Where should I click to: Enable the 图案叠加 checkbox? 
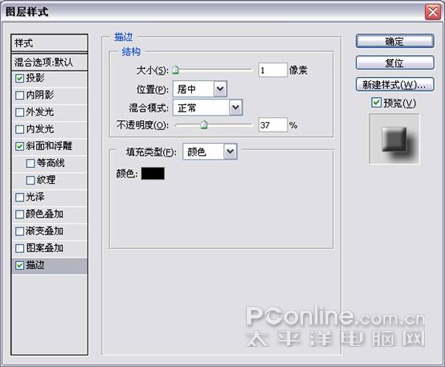(x=19, y=248)
